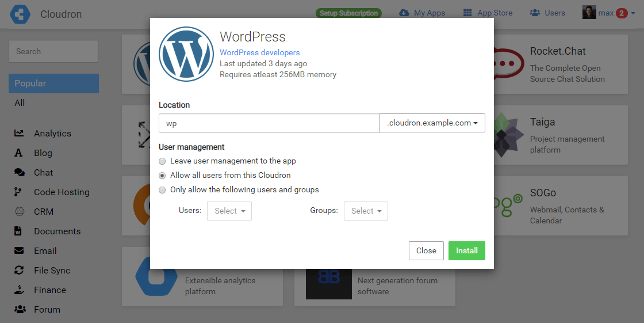The image size is (644, 323).
Task: Click the Setup Subscription badge
Action: 348,13
